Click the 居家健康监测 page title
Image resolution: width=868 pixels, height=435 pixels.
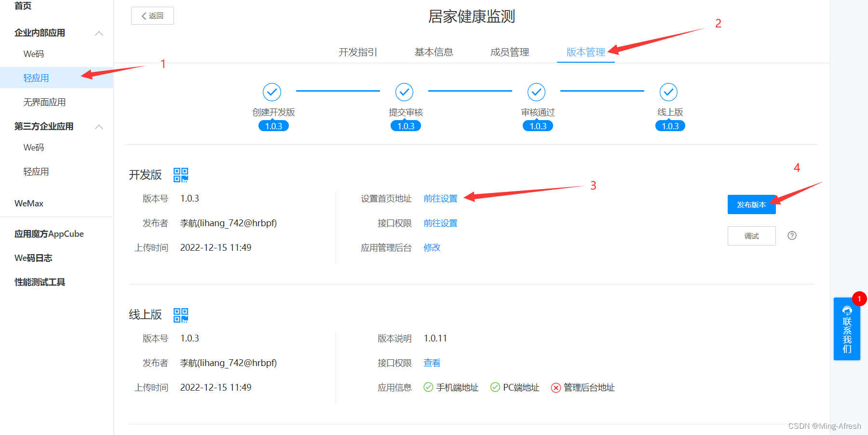[x=472, y=16]
